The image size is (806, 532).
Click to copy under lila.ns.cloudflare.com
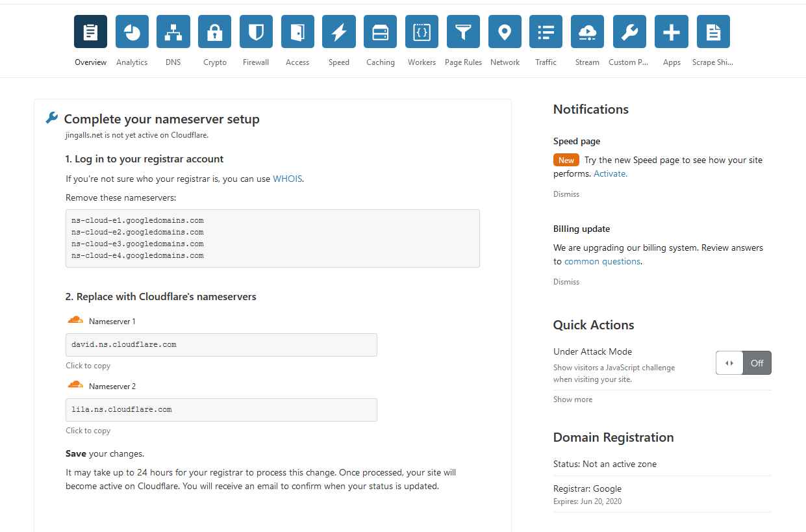[88, 431]
